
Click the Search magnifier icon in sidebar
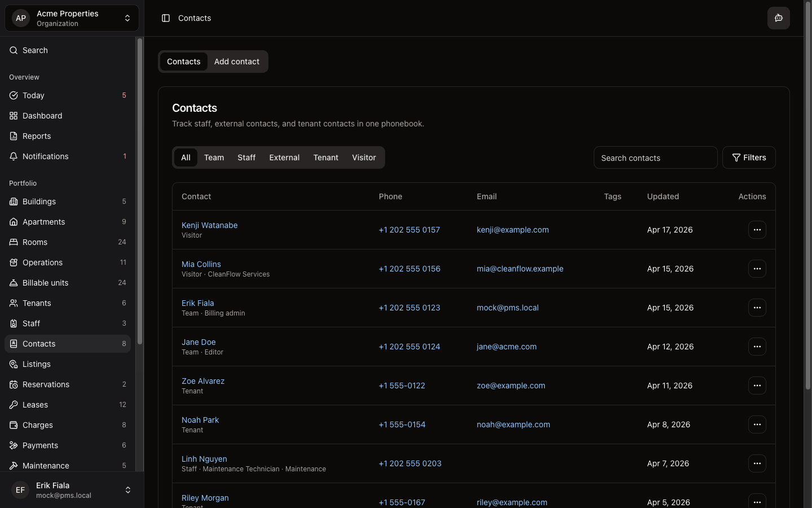click(x=14, y=50)
